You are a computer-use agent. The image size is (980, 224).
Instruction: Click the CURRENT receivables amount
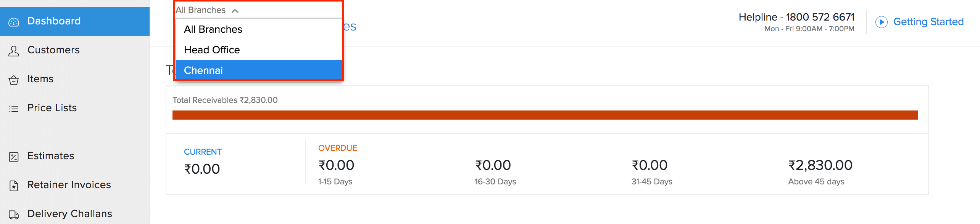[202, 169]
